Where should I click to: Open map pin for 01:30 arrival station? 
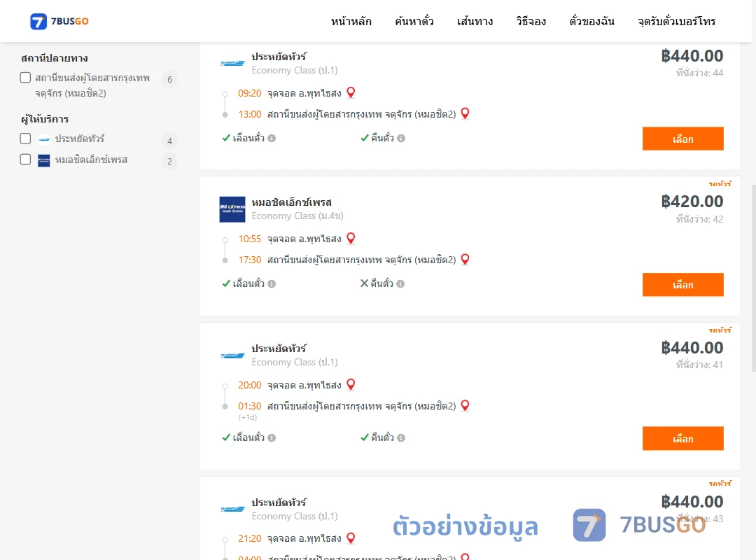pos(465,406)
